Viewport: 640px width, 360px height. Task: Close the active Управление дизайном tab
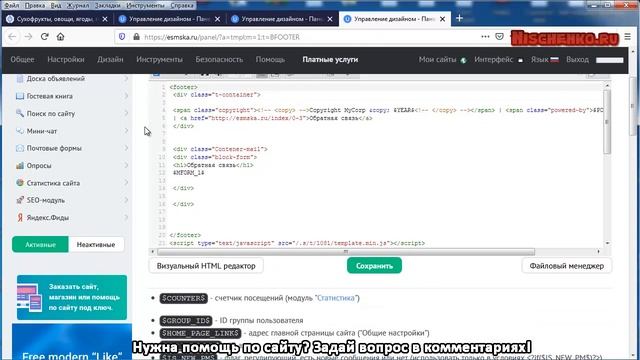[442, 19]
